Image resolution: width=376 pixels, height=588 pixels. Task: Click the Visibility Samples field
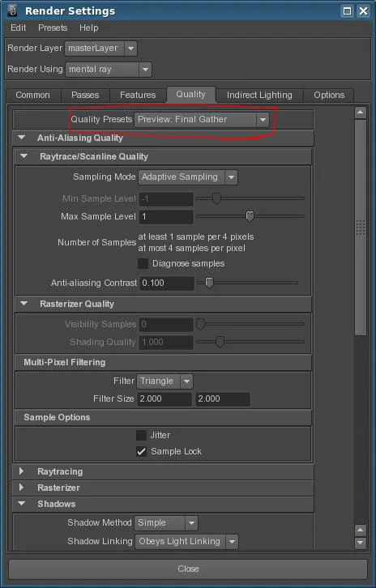166,325
